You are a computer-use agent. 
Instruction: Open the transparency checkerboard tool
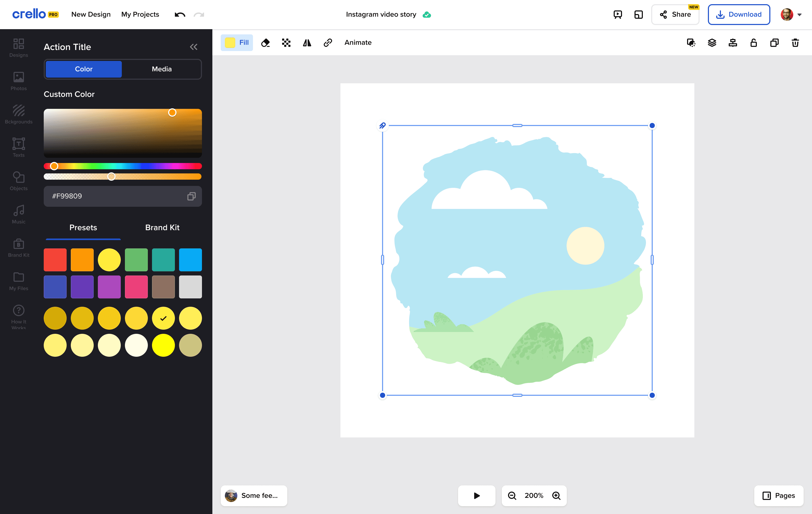[x=286, y=43]
